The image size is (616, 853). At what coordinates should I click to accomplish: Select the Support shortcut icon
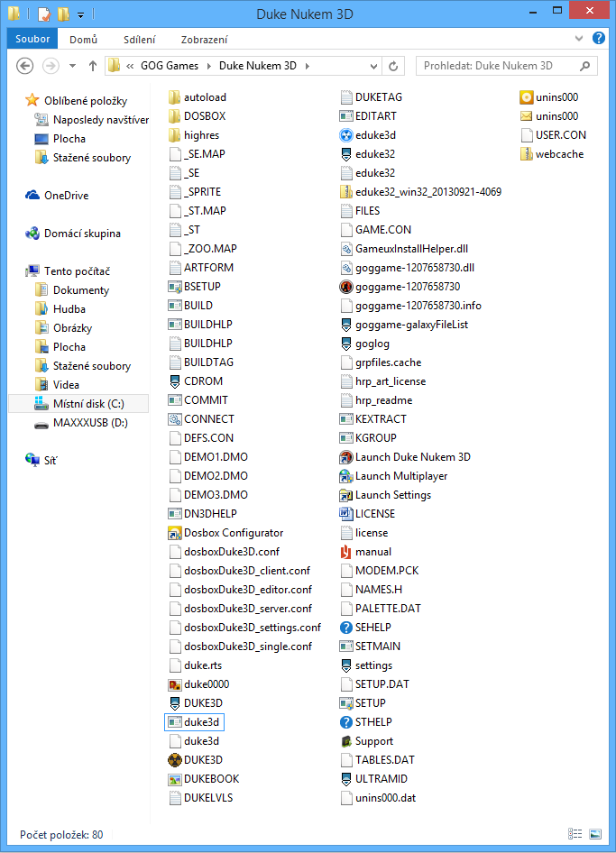tap(346, 741)
